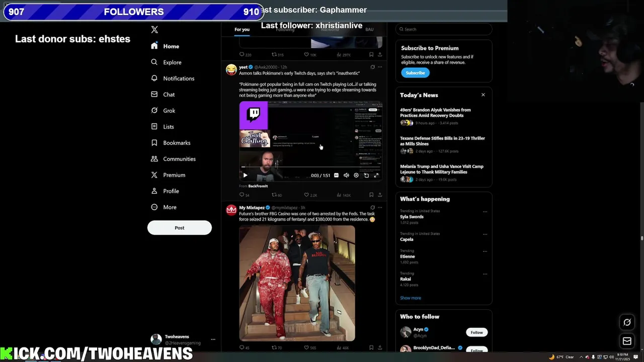The width and height of the screenshot is (644, 362).
Task: Share yeet's post
Action: (x=380, y=195)
